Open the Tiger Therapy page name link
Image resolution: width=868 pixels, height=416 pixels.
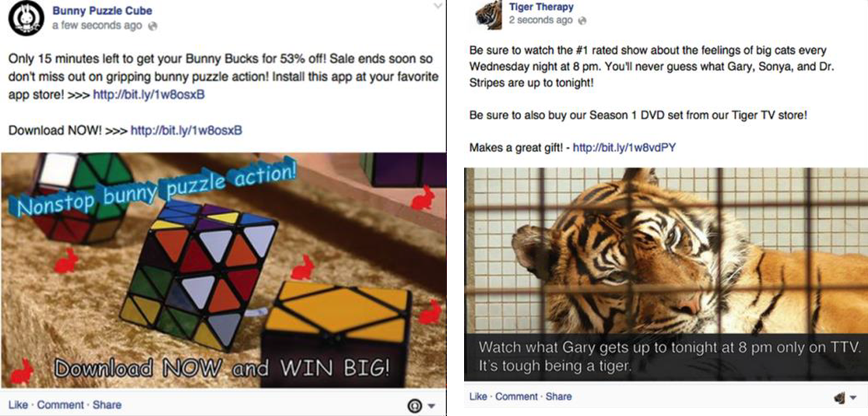[541, 7]
